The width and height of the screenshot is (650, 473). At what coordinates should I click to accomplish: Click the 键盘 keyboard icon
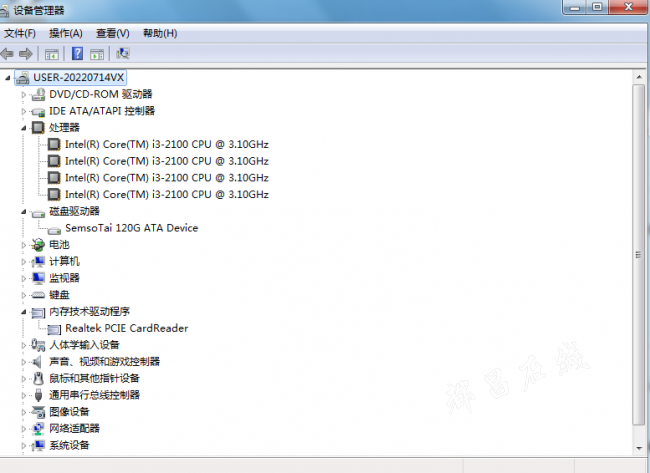[x=38, y=295]
